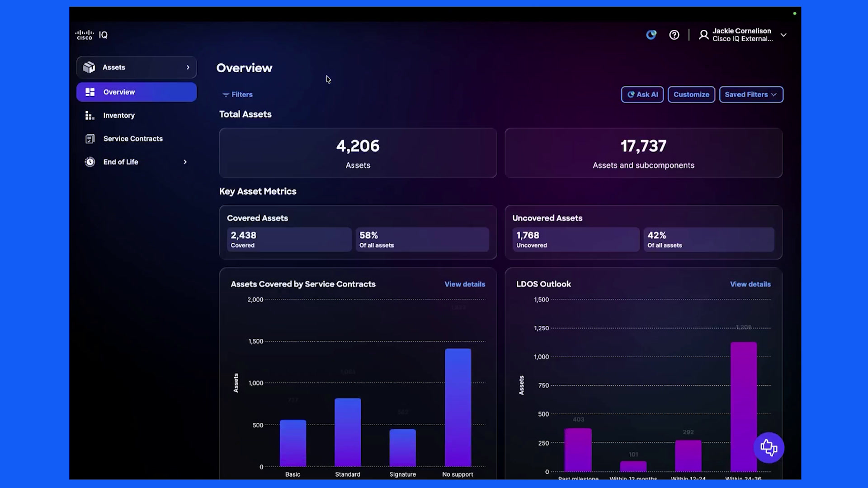Click the 17,737 Assets and subcomponents card
Viewport: 868px width, 488px height.
pyautogui.click(x=643, y=153)
